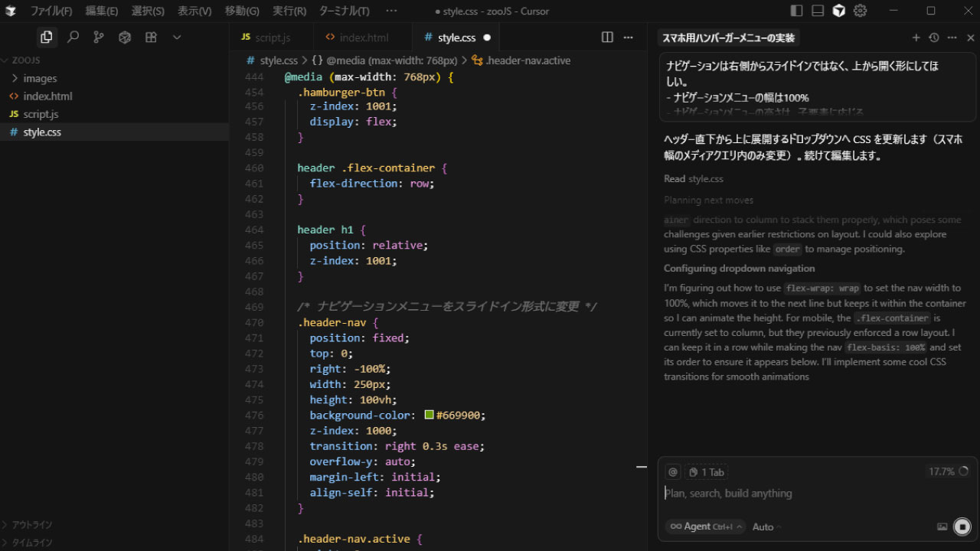The image size is (980, 551).
Task: Start a new chat with plus icon
Action: tap(916, 37)
